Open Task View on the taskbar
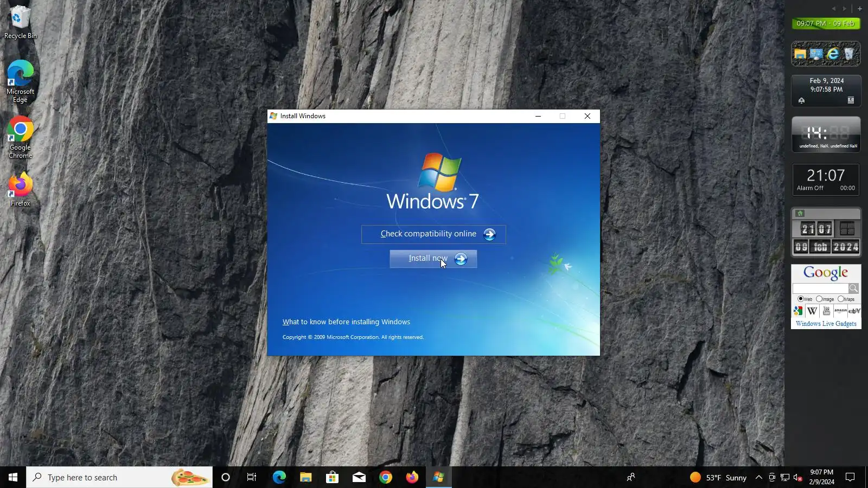The image size is (868, 488). tap(252, 477)
